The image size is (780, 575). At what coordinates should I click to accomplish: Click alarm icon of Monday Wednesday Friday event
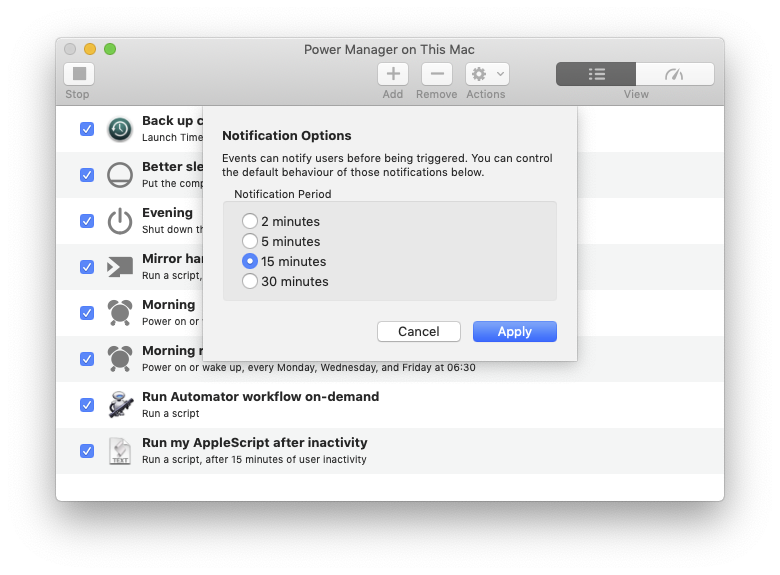(120, 359)
